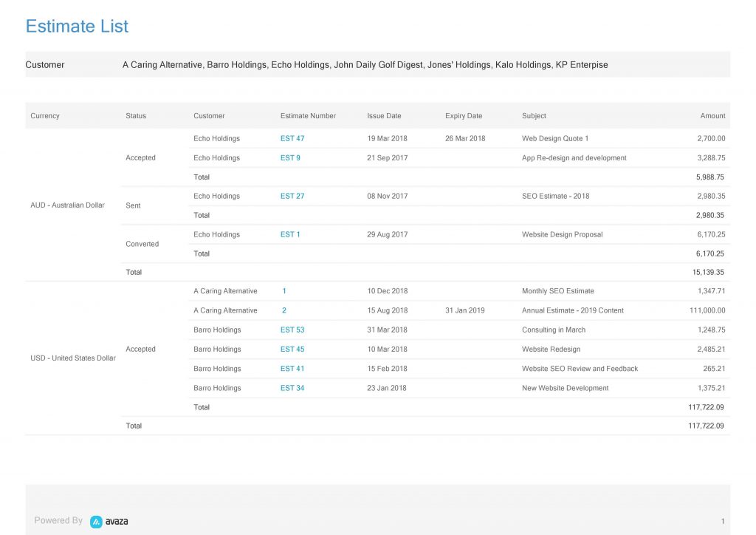Select issue date 10 Mar 2018
756x535 pixels.
point(387,350)
